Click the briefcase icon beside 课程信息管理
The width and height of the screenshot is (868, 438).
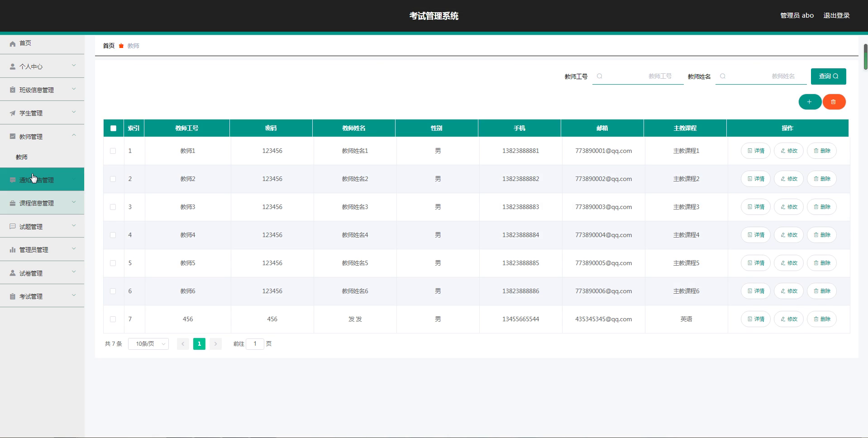click(x=13, y=203)
